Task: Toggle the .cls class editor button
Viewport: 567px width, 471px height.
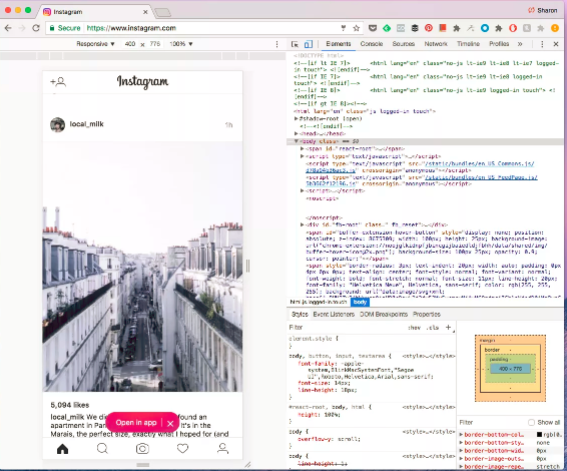Action: tap(432, 327)
